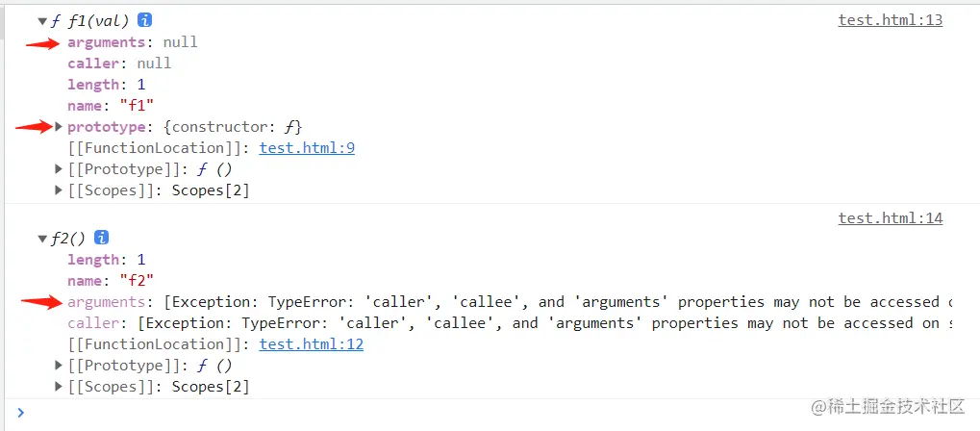The width and height of the screenshot is (980, 431).
Task: Click the info icon beside f1(val)
Action: point(144,20)
